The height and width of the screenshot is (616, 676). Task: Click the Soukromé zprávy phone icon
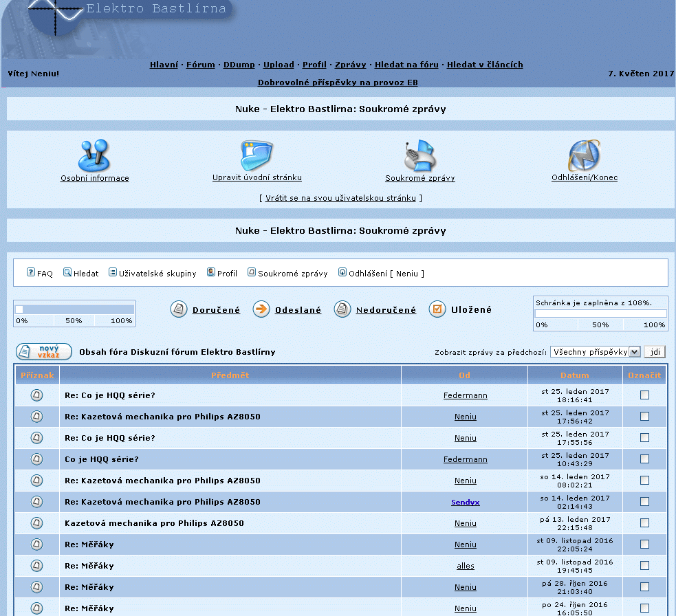[419, 155]
